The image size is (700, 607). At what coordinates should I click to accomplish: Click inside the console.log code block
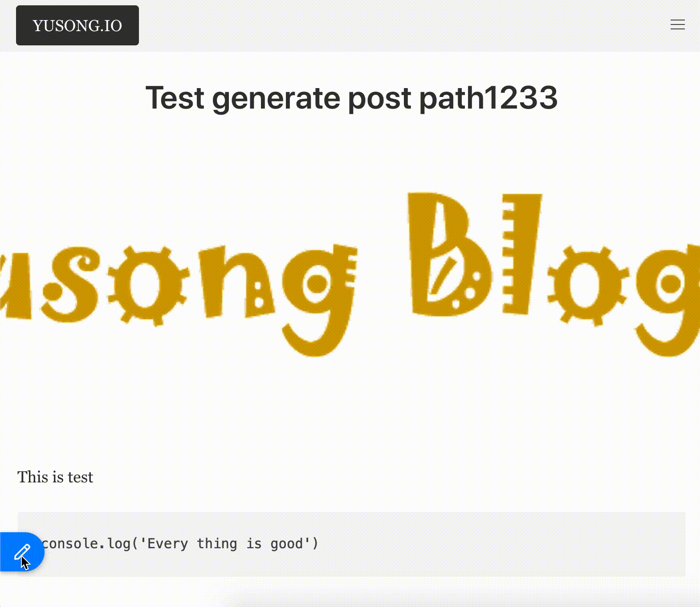pyautogui.click(x=351, y=544)
